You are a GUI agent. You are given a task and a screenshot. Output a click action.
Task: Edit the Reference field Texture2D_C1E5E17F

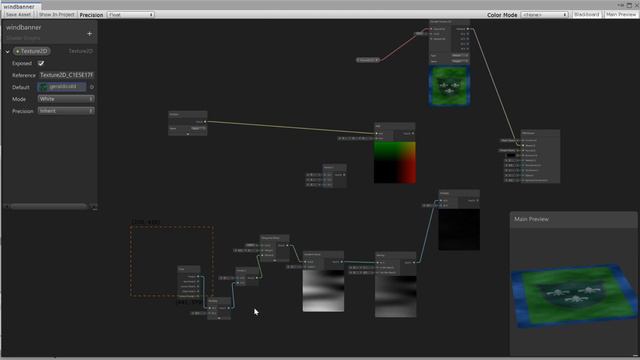(67, 75)
